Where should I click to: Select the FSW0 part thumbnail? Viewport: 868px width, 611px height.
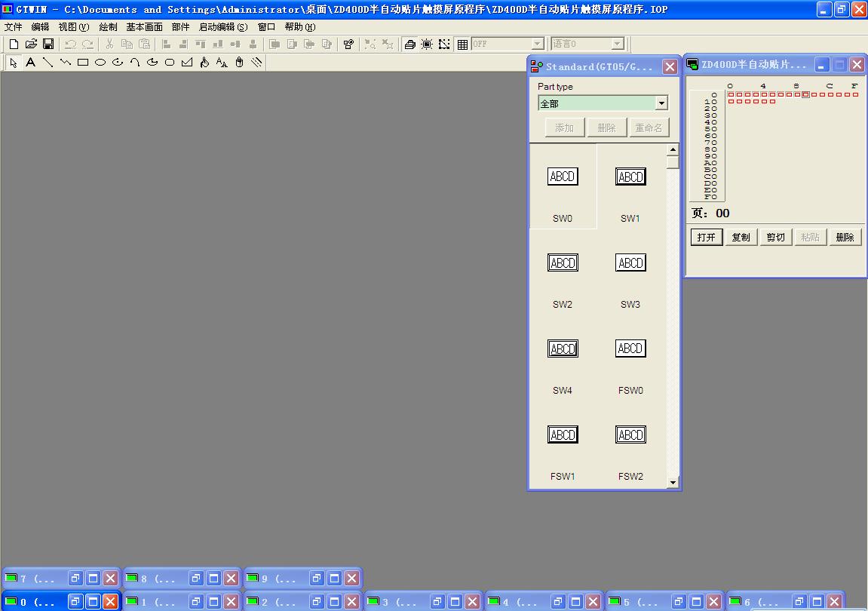point(630,349)
